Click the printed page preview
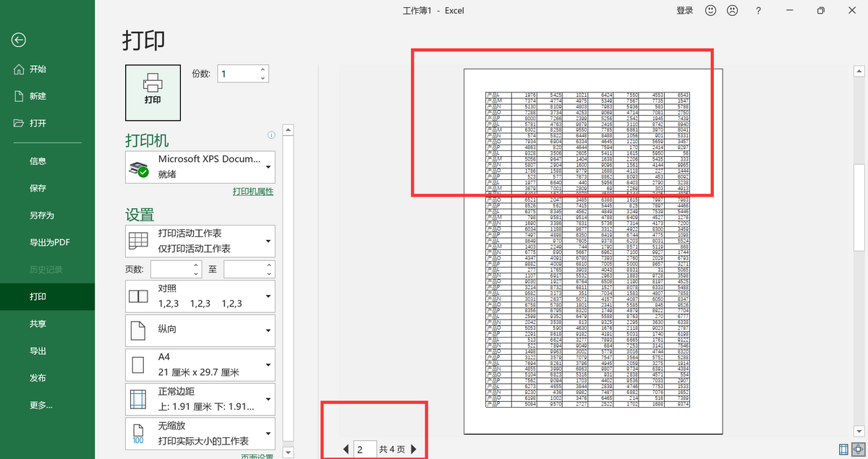This screenshot has height=459, width=868. click(x=593, y=251)
